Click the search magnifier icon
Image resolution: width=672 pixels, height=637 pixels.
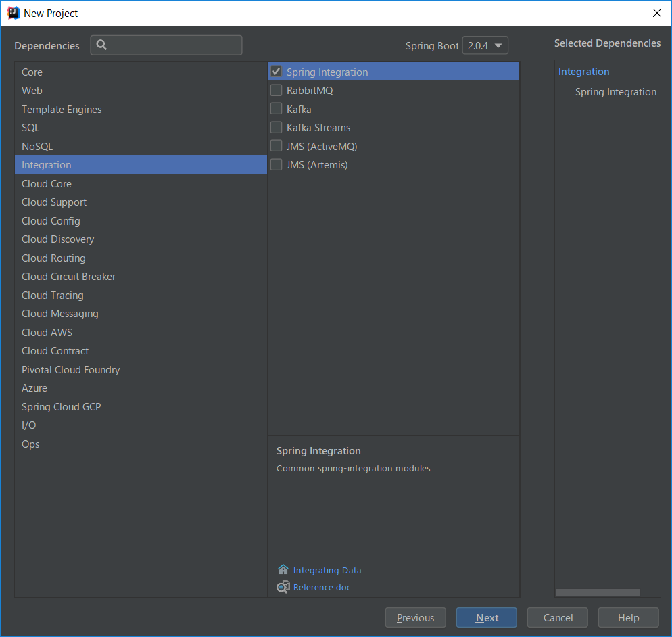click(101, 45)
